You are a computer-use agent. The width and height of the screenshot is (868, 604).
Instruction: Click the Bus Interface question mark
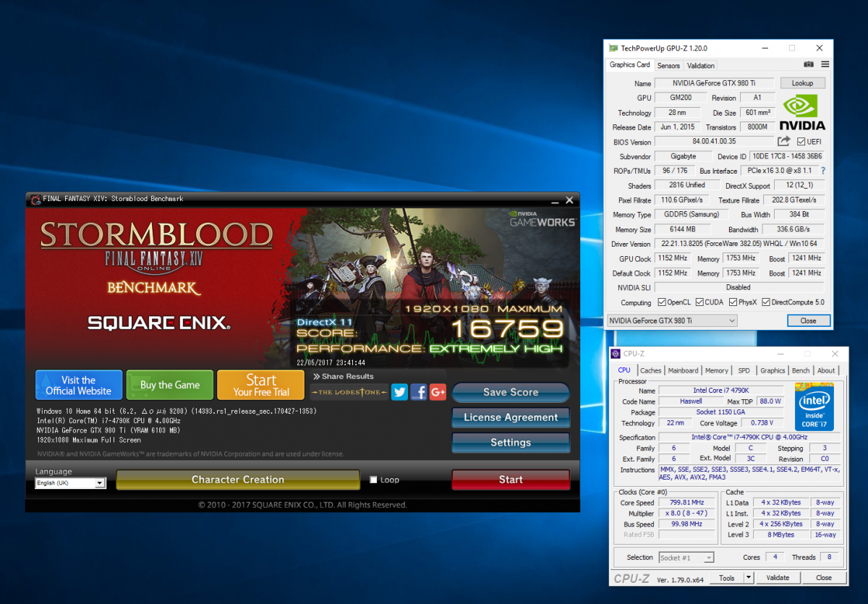(x=822, y=171)
